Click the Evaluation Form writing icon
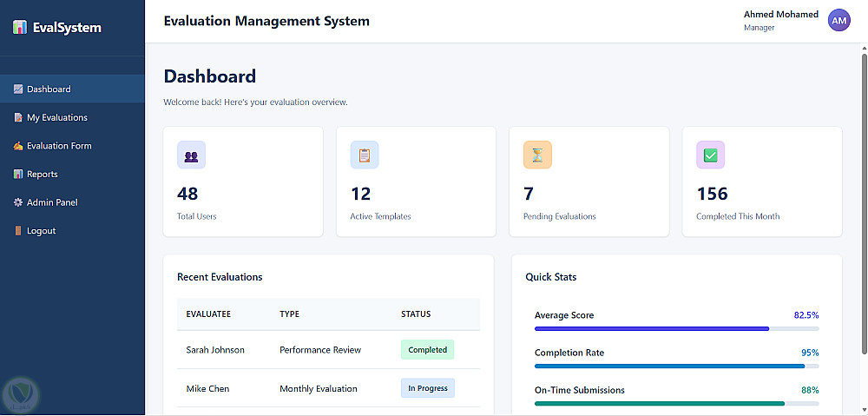Viewport: 868px width, 416px height. [x=18, y=146]
